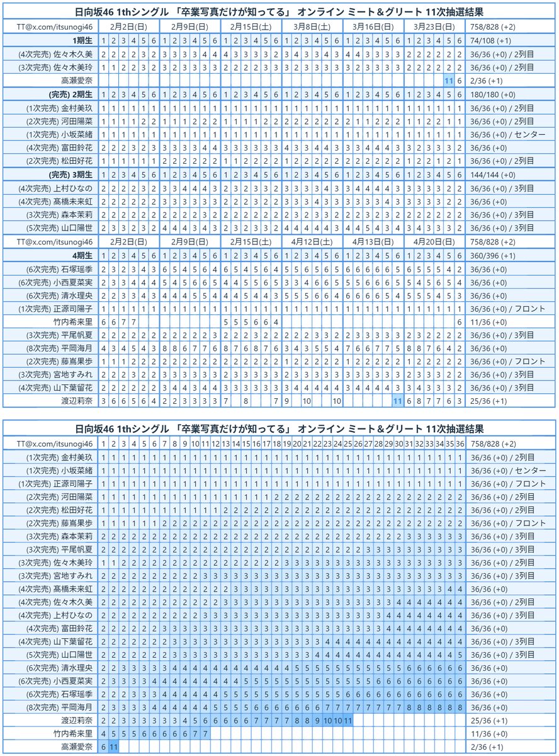Click the '4月20日(日)' date header
559x756 pixels.
click(x=434, y=241)
